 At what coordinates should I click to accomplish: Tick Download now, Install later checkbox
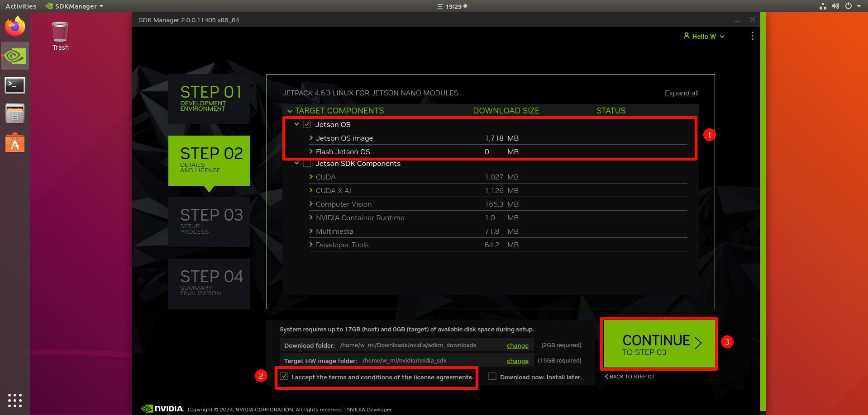[x=492, y=377]
